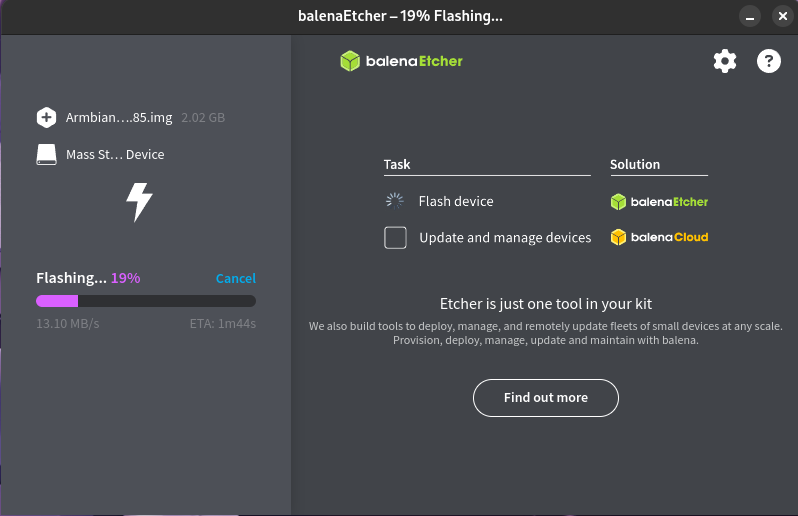Image resolution: width=798 pixels, height=516 pixels.
Task: Click the balenaEtcher logo in header
Action: tap(401, 61)
